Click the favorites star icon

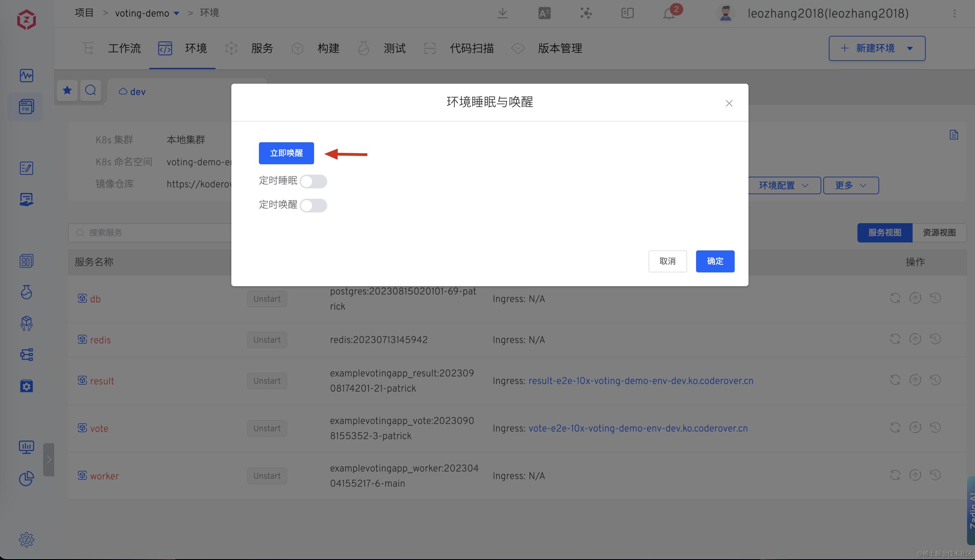67,90
